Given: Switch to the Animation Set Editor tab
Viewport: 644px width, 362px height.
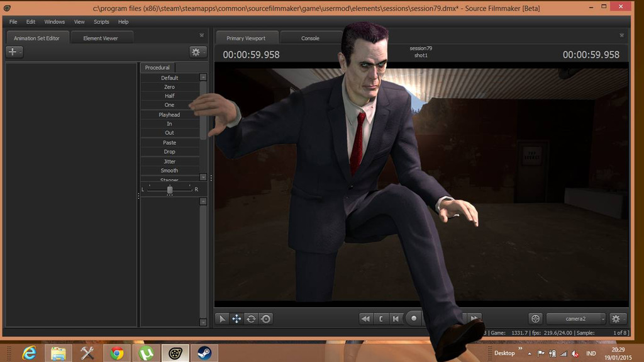Looking at the screenshot, I should click(36, 38).
